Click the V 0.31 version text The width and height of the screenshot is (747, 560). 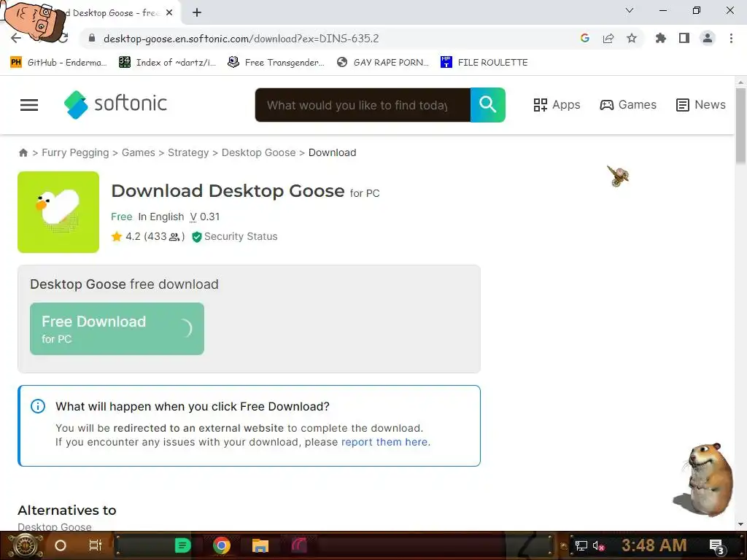[205, 217]
